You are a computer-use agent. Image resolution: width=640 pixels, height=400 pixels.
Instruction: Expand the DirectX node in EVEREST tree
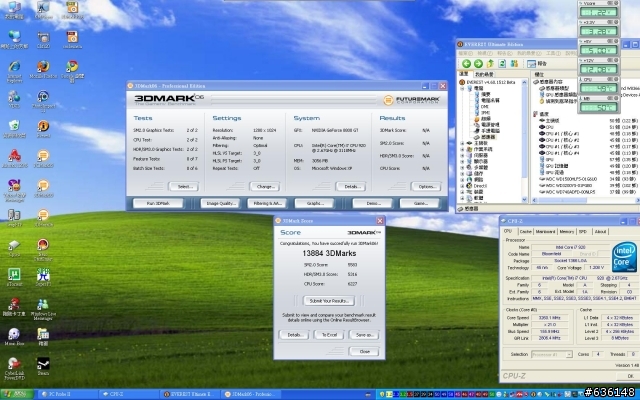coord(462,186)
